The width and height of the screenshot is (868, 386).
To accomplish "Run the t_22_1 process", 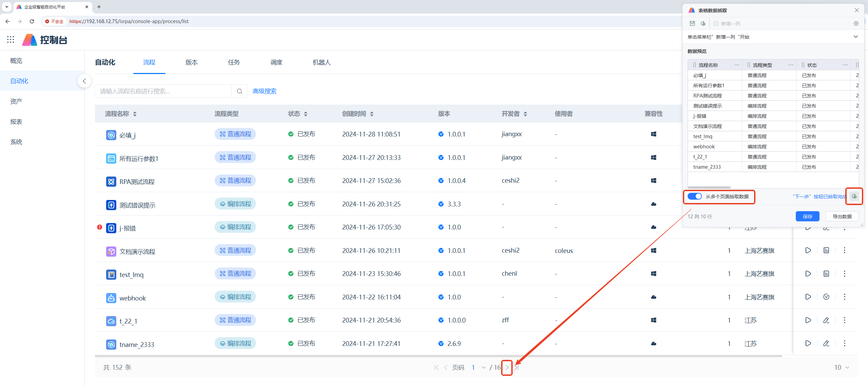I will pos(808,320).
